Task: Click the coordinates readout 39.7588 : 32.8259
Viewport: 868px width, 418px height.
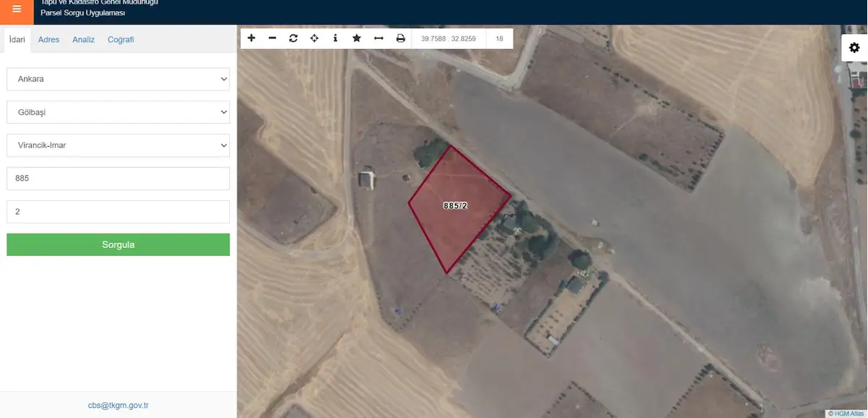Action: pos(448,39)
